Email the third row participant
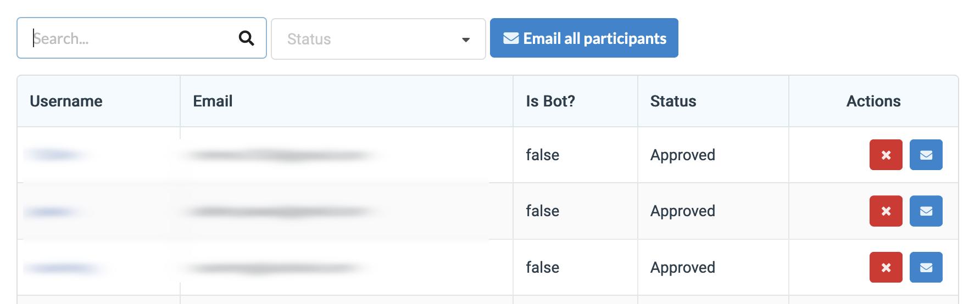Viewport: 980px width, 304px height. (926, 267)
